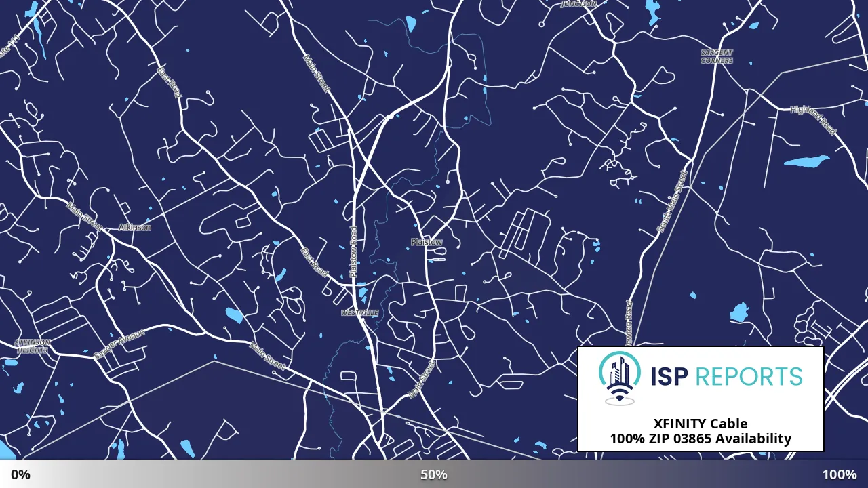This screenshot has height=488, width=868.
Task: Click the South Main Street label
Action: pyautogui.click(x=672, y=202)
